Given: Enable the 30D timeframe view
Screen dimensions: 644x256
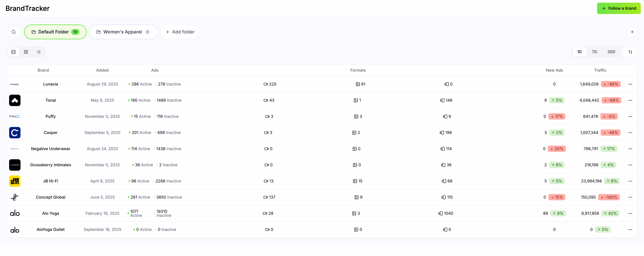Looking at the screenshot, I should [x=611, y=52].
